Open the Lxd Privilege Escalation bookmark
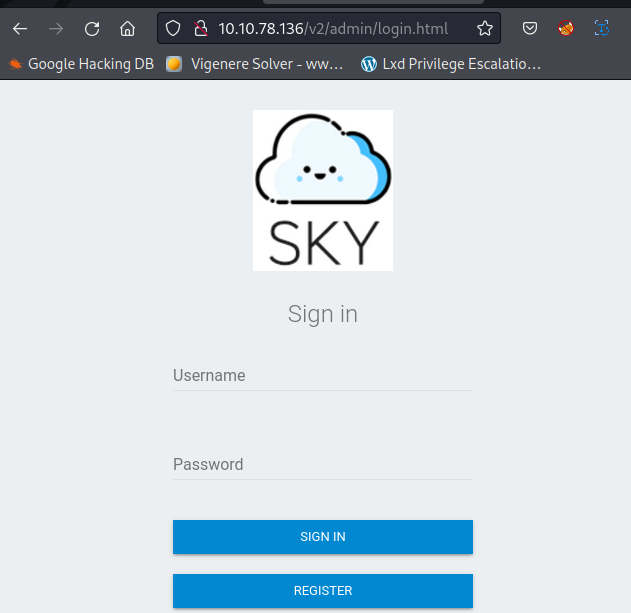 click(451, 64)
